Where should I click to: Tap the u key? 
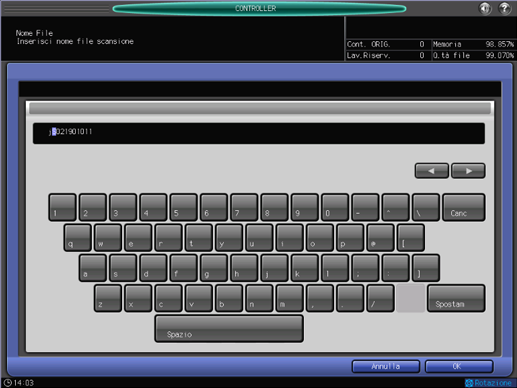pos(259,238)
